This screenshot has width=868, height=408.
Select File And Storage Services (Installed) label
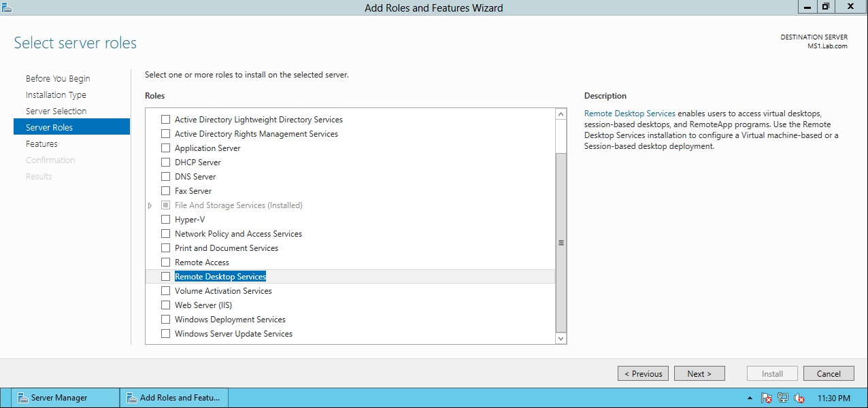(239, 205)
